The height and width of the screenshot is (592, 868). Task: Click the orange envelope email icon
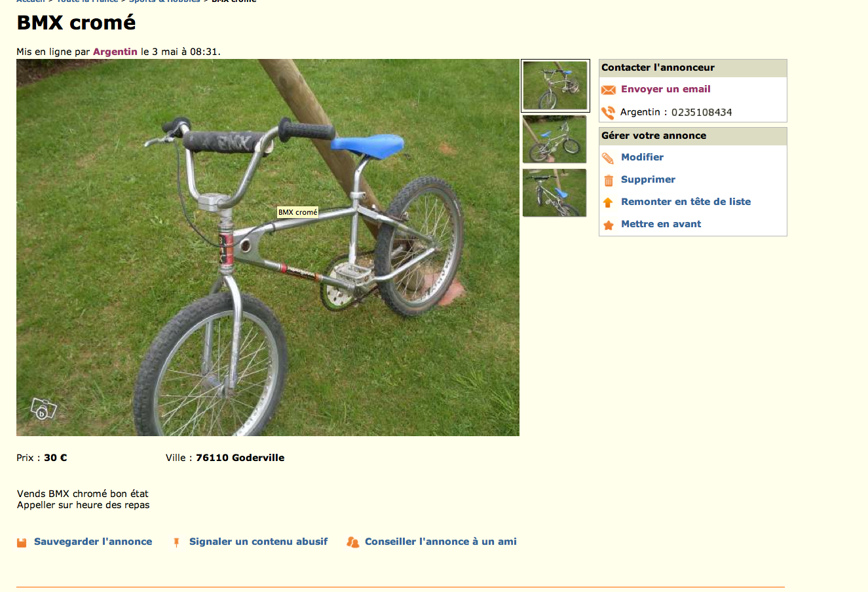click(609, 90)
